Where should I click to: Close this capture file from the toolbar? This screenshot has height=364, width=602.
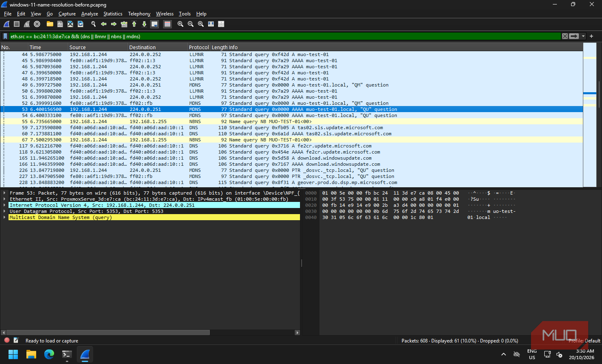(70, 24)
